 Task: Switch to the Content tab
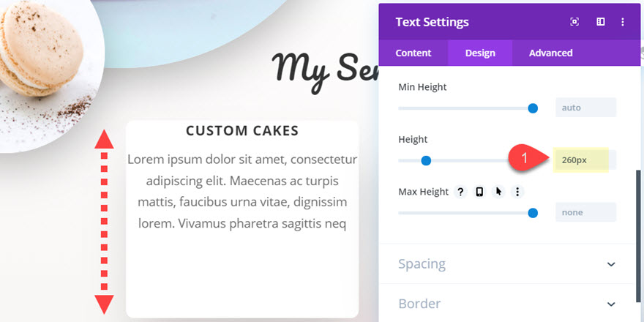[x=413, y=53]
